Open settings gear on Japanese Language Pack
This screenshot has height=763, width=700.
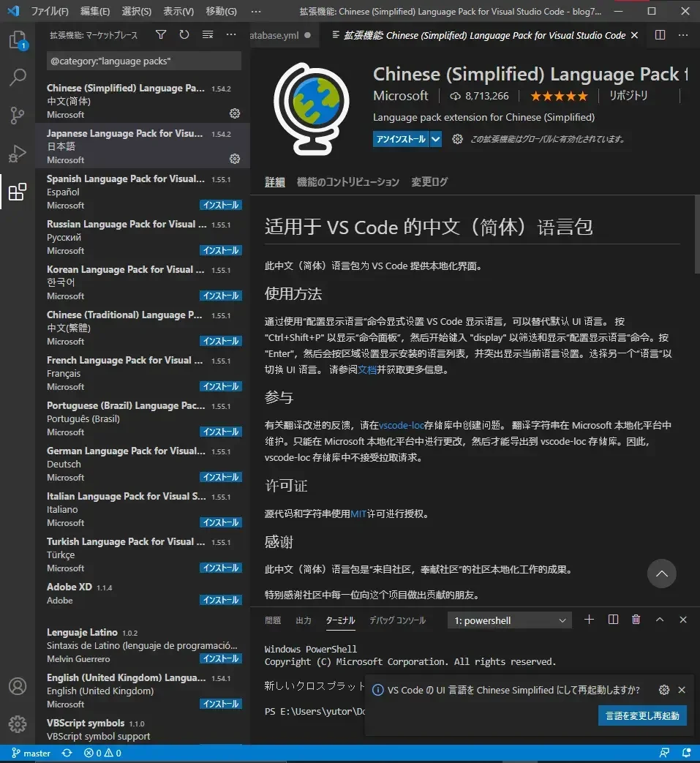pos(234,158)
